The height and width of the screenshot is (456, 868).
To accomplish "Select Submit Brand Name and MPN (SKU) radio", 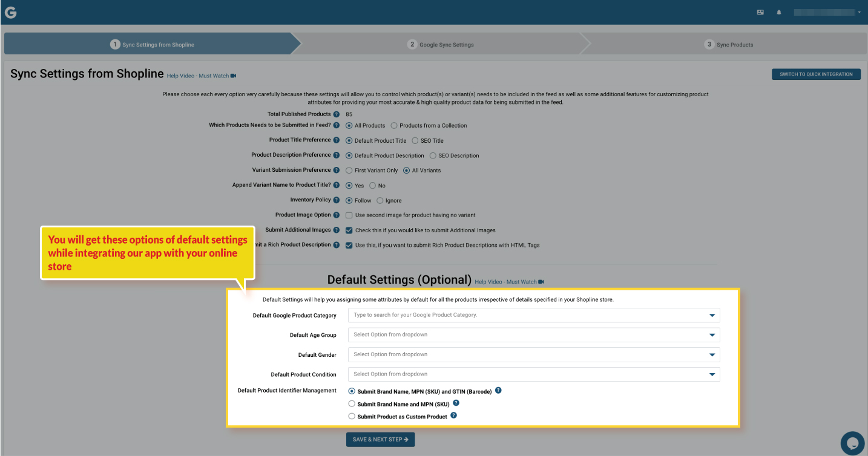I will (x=352, y=403).
